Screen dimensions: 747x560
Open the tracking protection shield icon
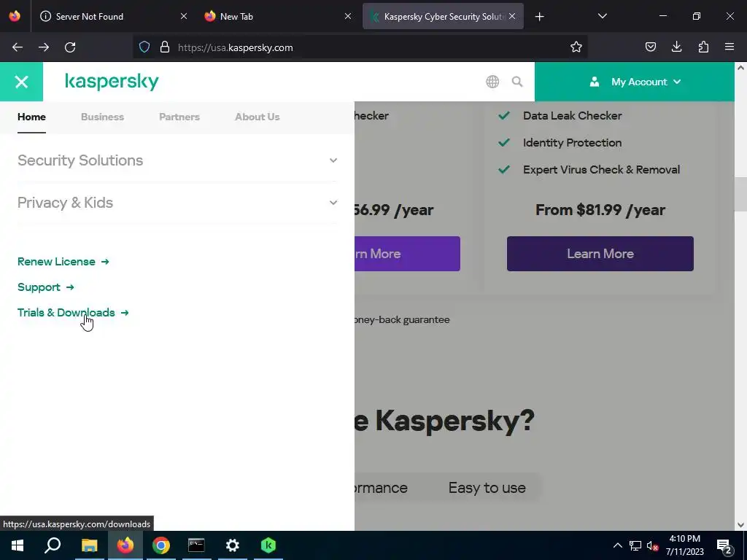tap(144, 47)
